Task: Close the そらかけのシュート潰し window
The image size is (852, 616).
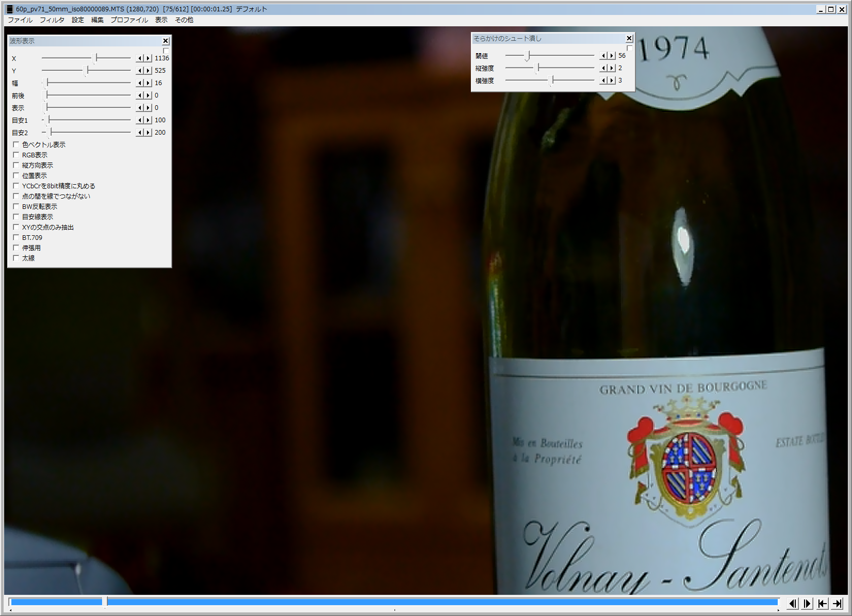Action: [629, 38]
